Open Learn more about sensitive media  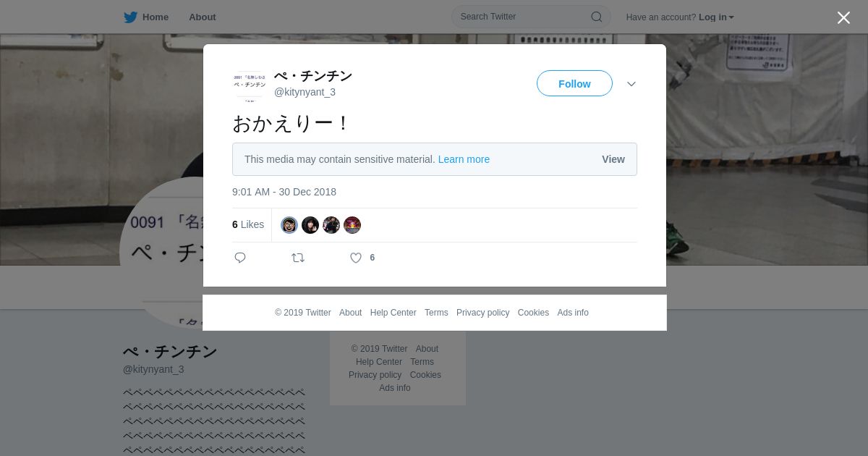tap(464, 159)
